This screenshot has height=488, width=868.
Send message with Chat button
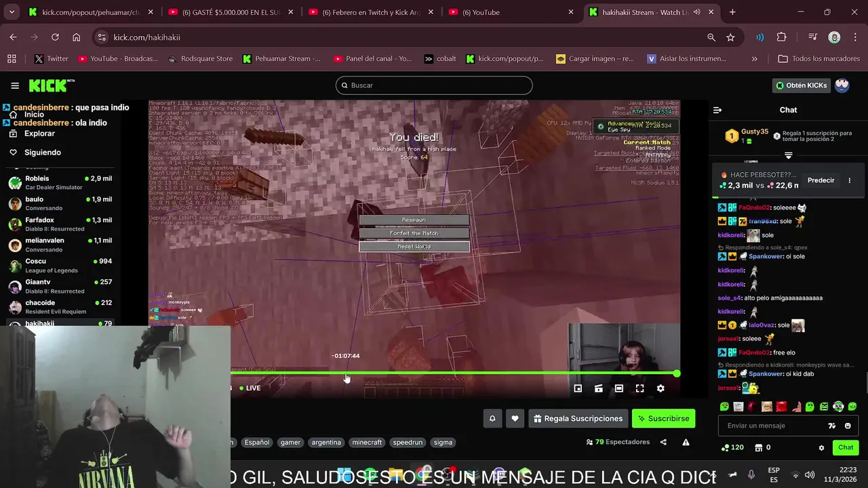846,447
